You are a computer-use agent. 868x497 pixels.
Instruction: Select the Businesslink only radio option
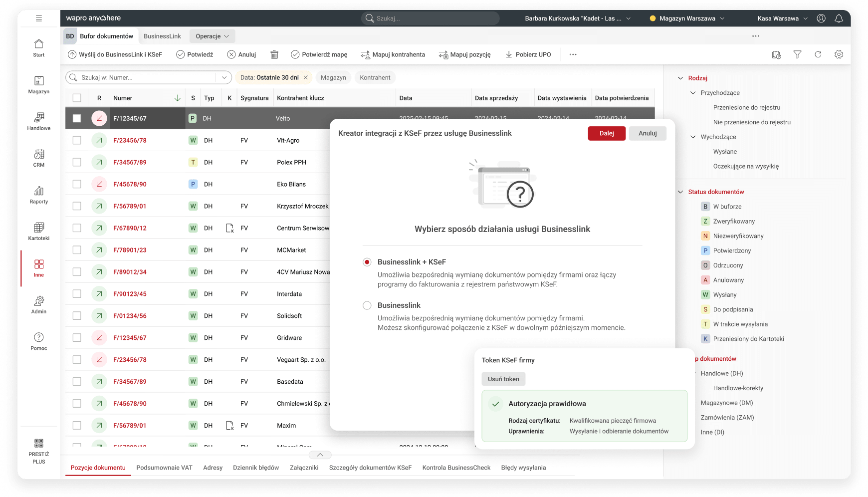[367, 305]
